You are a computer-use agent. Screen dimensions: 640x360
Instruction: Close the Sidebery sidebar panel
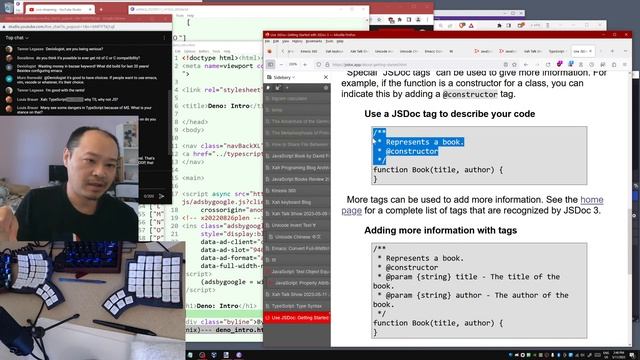pyautogui.click(x=326, y=77)
